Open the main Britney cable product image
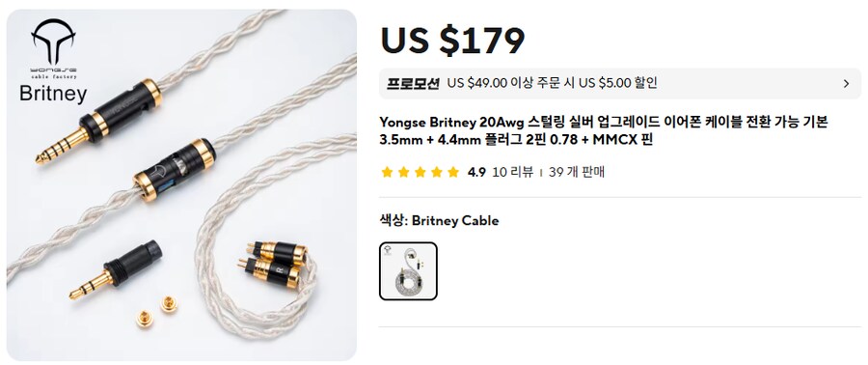 coord(181,185)
